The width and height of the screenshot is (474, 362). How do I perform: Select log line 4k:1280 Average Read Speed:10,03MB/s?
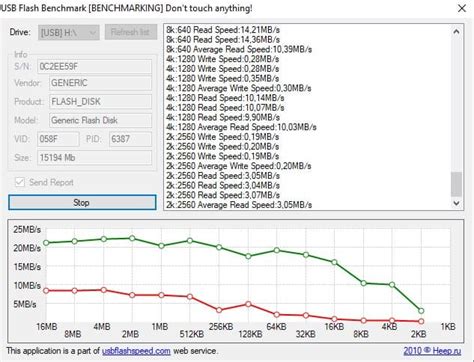point(241,127)
